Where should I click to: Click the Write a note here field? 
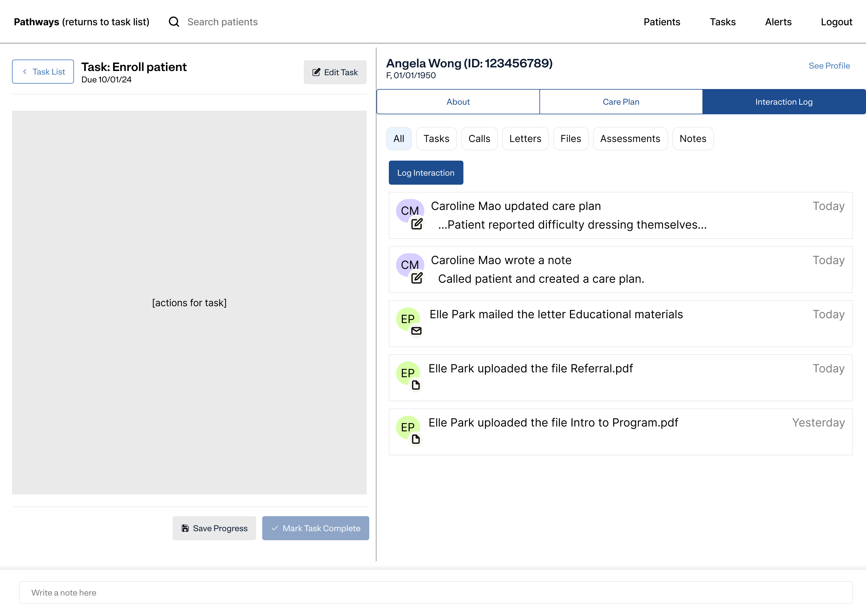click(x=436, y=593)
